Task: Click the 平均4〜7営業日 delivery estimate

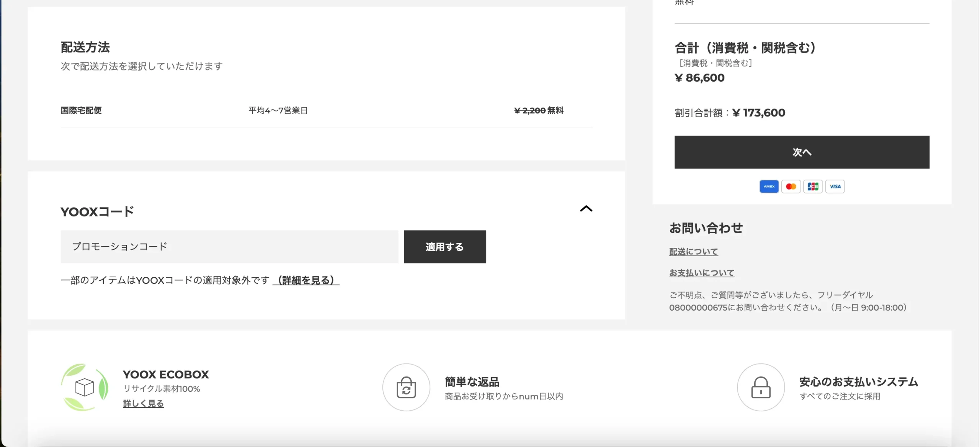Action: click(278, 110)
